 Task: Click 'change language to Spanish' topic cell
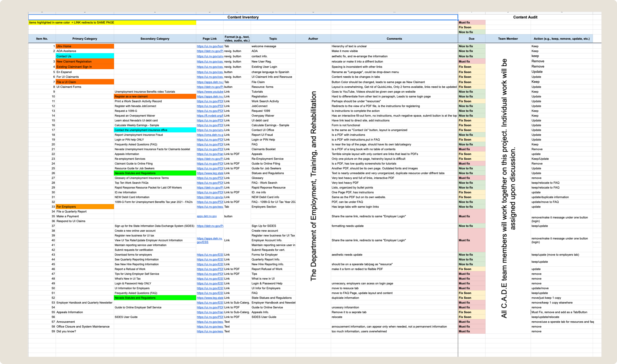(273, 72)
